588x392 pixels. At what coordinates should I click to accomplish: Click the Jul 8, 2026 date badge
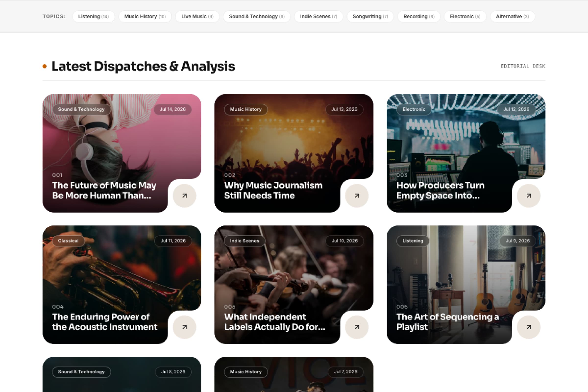(173, 372)
